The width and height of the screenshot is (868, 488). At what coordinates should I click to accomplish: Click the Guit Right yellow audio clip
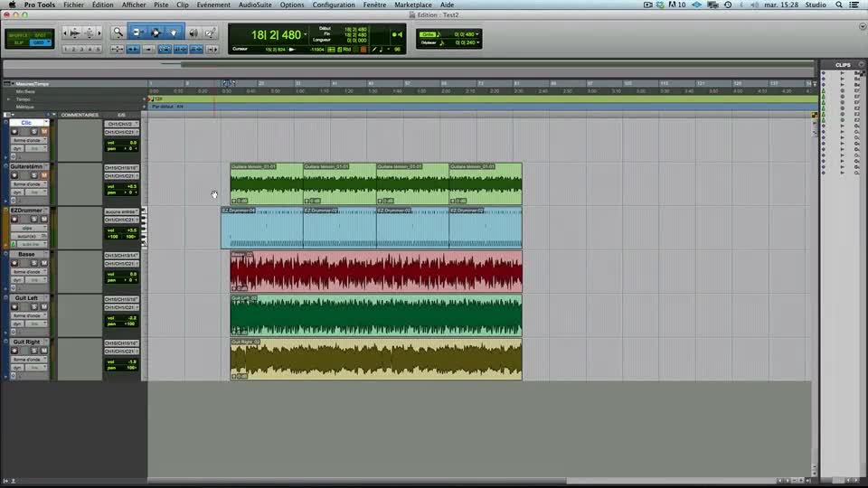pos(376,359)
